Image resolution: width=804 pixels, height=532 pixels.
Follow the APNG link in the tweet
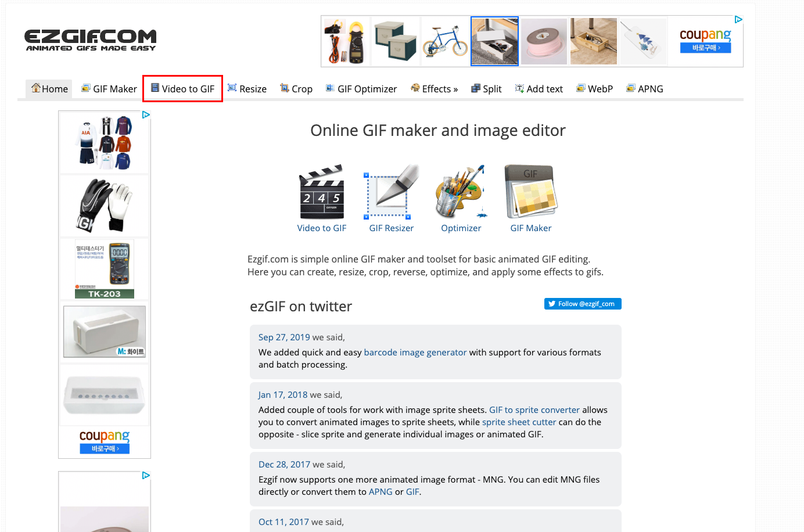point(381,492)
